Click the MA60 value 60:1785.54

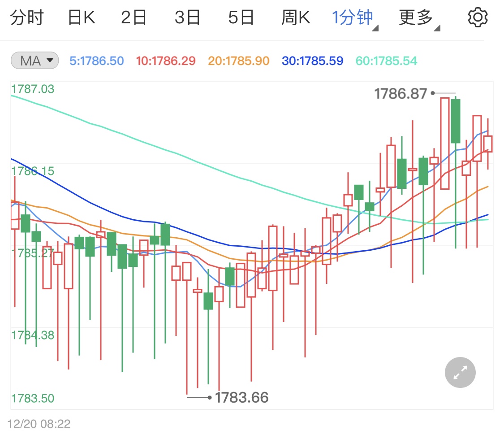coord(386,61)
